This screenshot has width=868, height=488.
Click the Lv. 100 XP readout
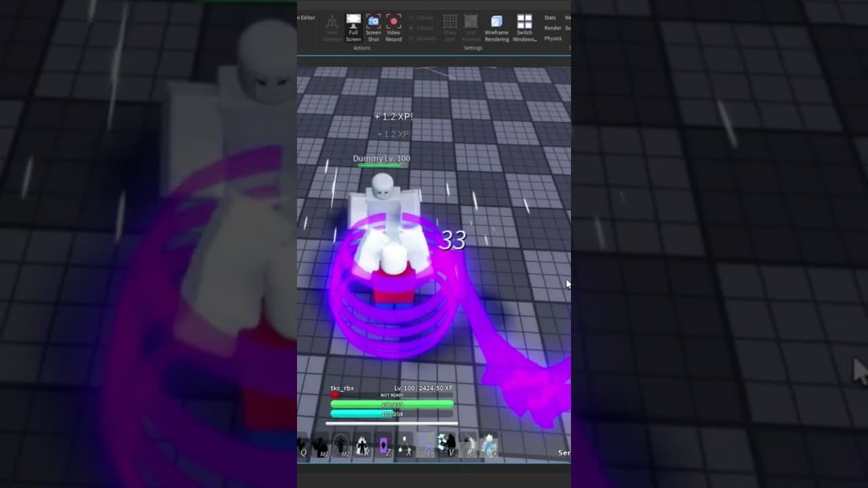click(x=423, y=388)
